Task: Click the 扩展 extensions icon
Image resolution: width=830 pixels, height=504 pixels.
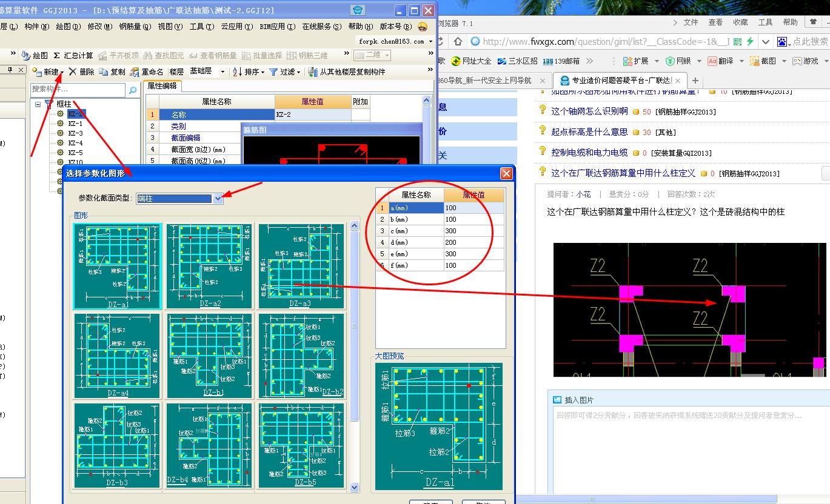Action: (628, 61)
